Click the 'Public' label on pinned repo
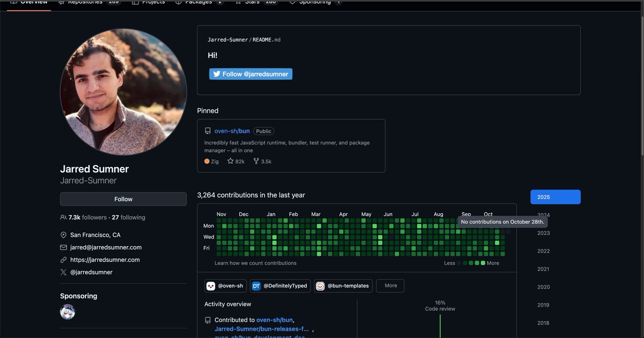 pos(264,131)
